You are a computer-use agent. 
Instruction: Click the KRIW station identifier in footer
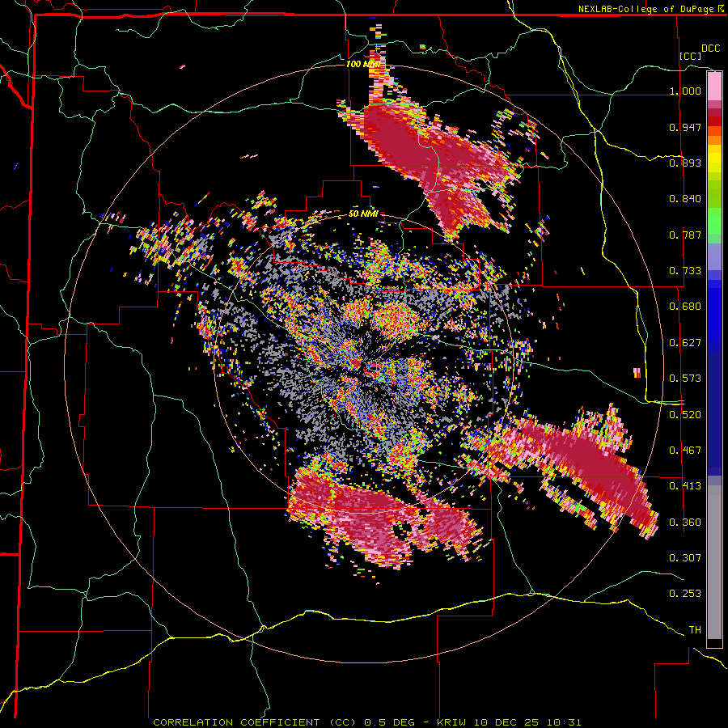click(x=451, y=722)
